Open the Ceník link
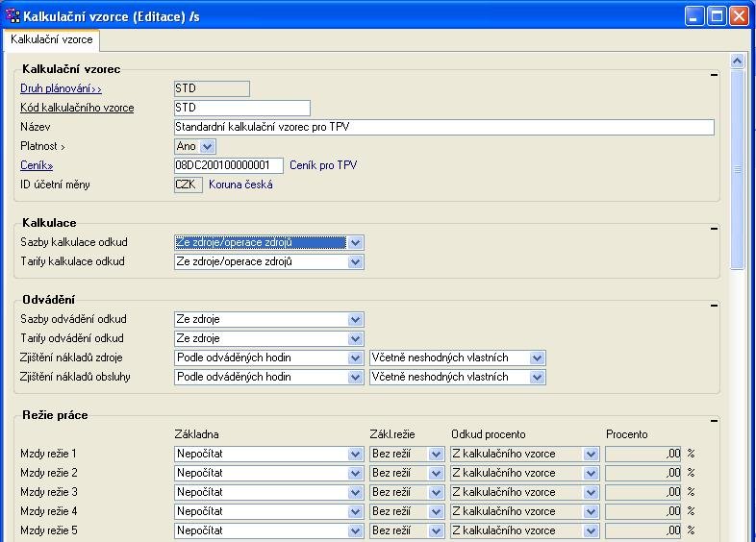 click(37, 165)
